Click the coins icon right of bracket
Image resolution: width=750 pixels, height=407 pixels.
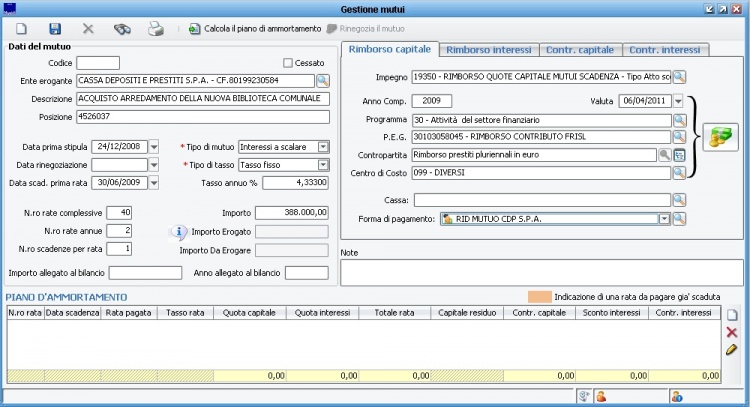(719, 138)
